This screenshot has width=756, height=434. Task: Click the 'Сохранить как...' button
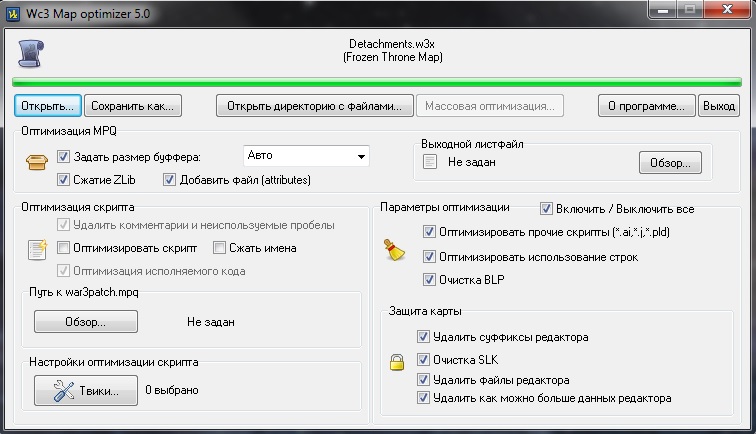133,106
